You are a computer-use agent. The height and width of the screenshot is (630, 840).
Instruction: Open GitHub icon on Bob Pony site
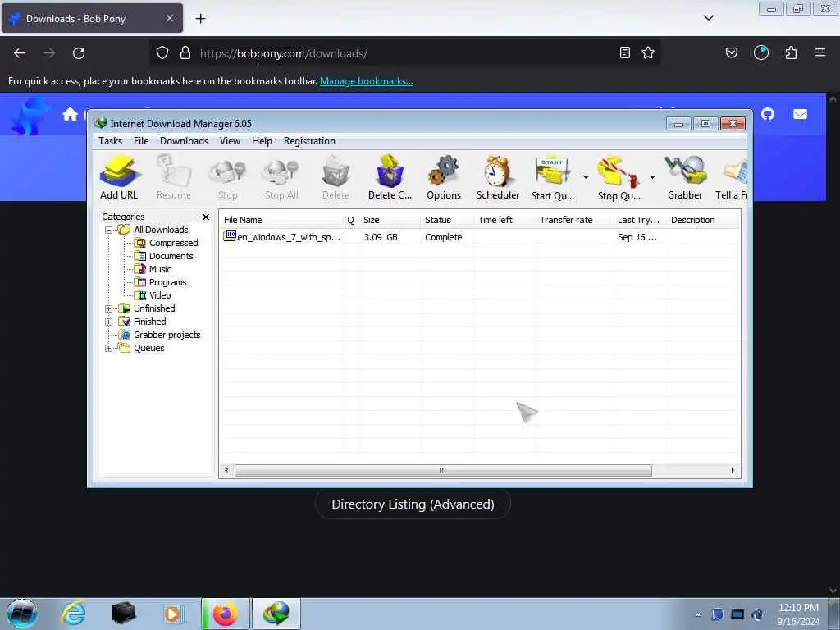[768, 114]
